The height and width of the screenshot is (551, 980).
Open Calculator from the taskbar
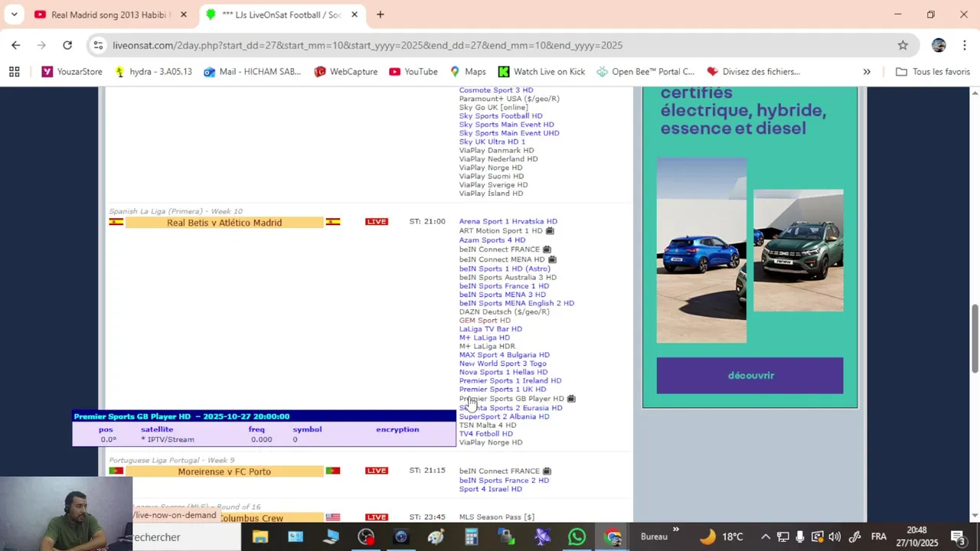pyautogui.click(x=471, y=536)
